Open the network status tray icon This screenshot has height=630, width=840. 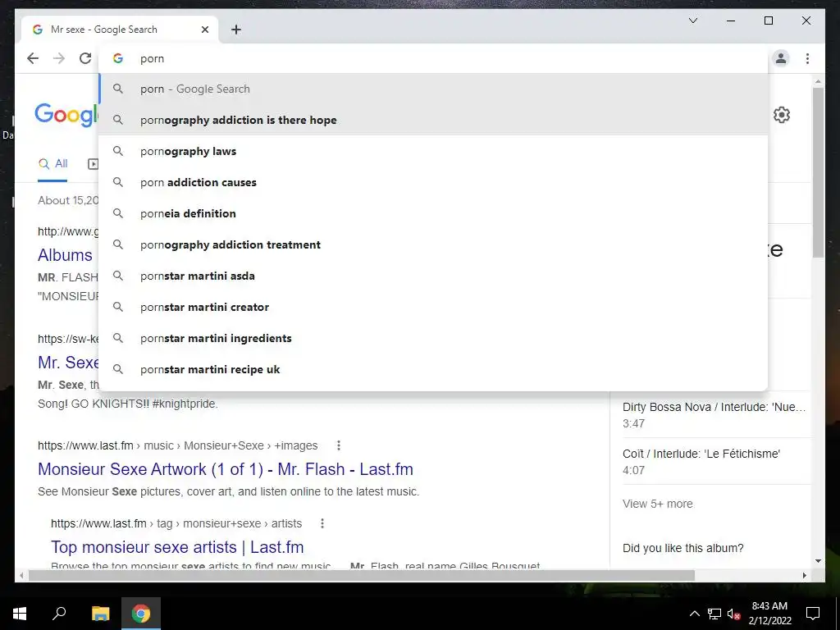(714, 614)
